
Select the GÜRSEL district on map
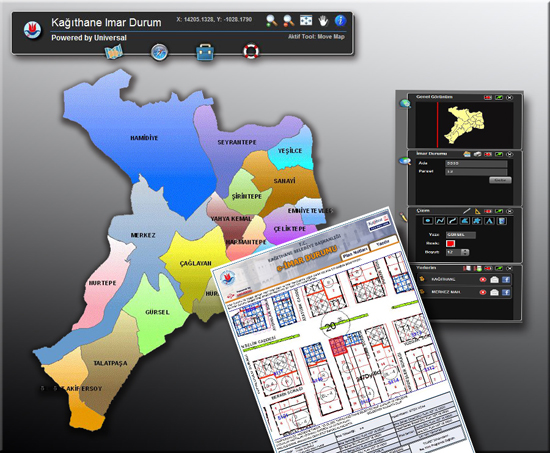(x=157, y=312)
